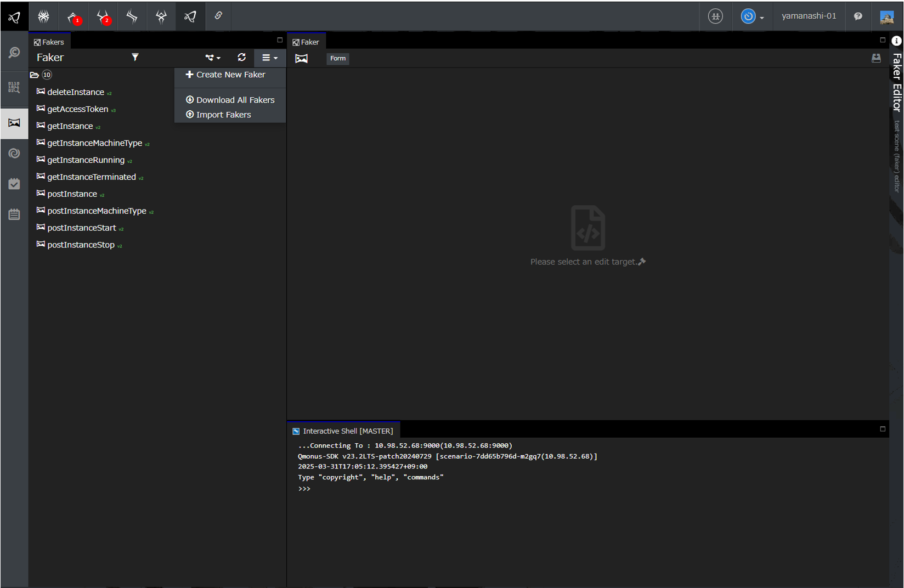Maximize the Interactive Shell panel
This screenshot has height=588, width=904.
click(x=883, y=429)
